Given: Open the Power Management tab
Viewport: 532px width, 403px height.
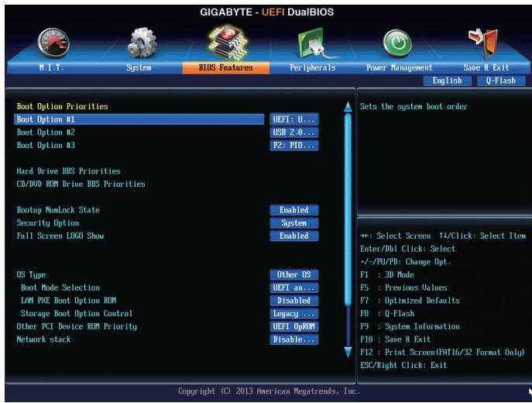Looking at the screenshot, I should [399, 67].
